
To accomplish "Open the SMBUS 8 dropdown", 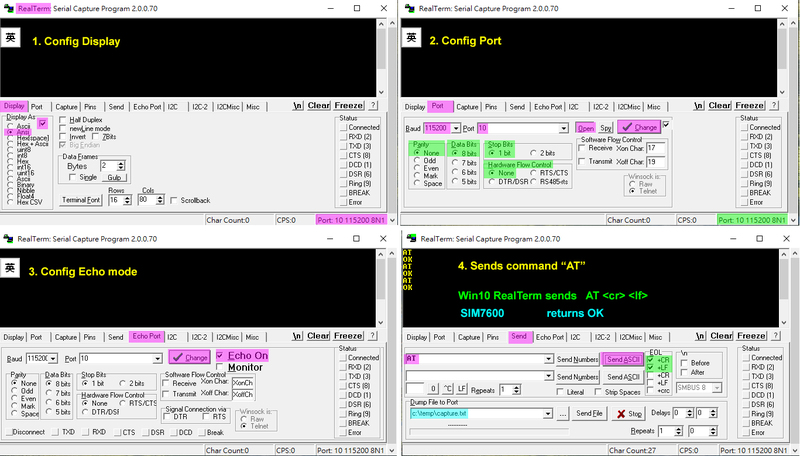I will point(717,388).
